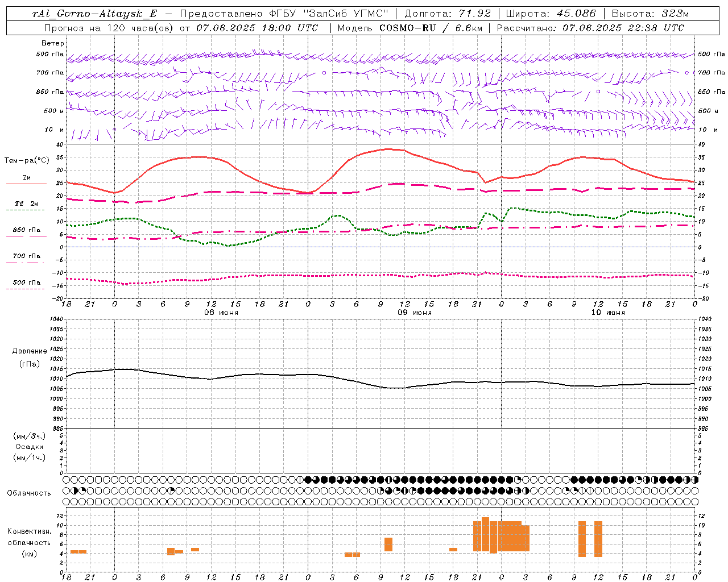Click the small orange convective bar near 18h on 09 июня
Image resolution: width=728 pixels, height=582 pixels.
[x=453, y=550]
